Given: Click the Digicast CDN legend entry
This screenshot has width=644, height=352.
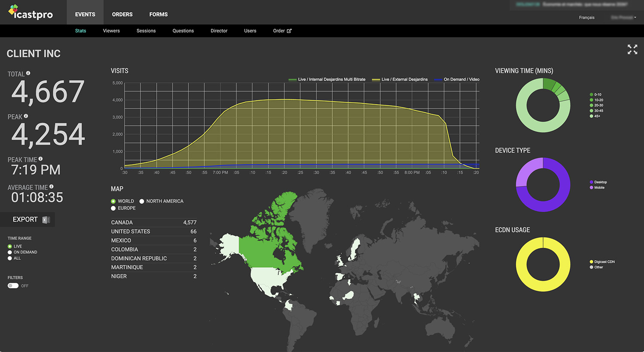Looking at the screenshot, I should coord(602,262).
